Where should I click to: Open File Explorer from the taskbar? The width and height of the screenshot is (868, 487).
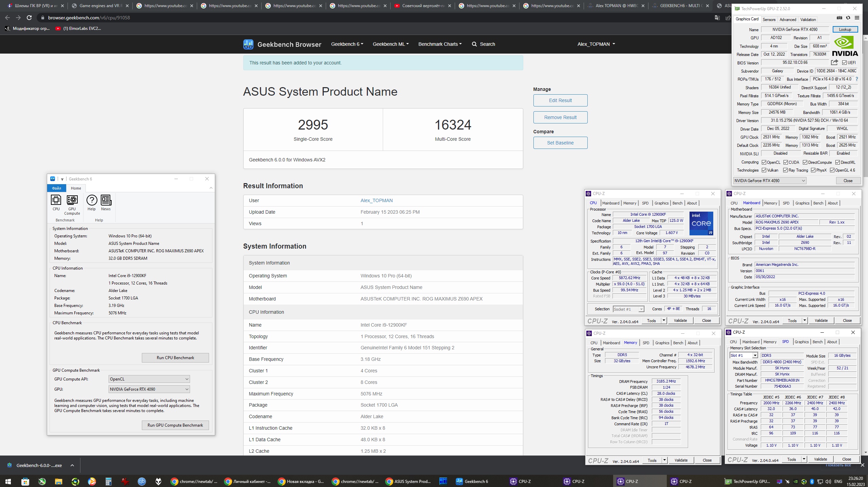58,481
